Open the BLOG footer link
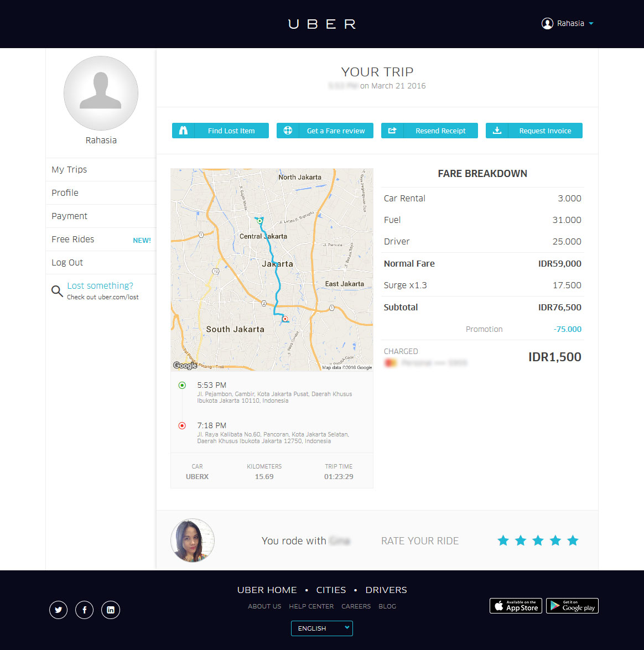The image size is (644, 650). pyautogui.click(x=387, y=606)
